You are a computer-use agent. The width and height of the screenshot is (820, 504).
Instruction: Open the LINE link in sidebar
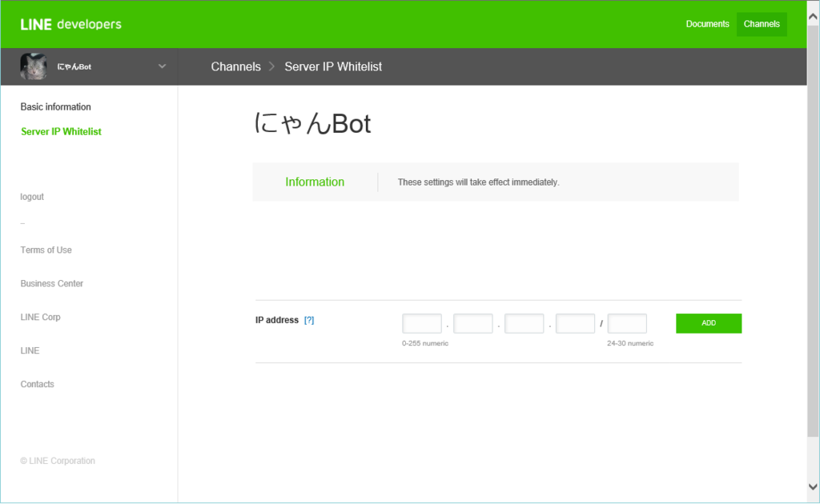[x=30, y=350]
